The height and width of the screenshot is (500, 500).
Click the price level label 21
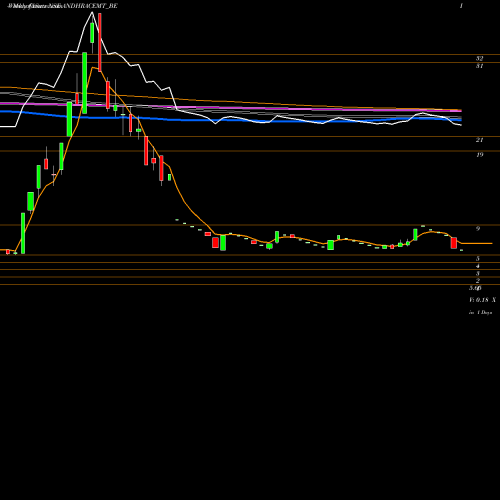tap(479, 140)
